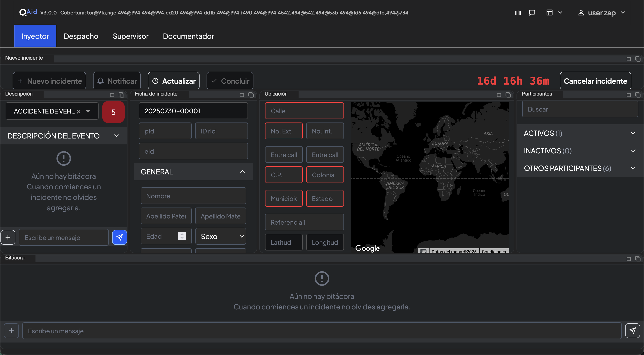Open the layout icon in the top bar
The image size is (644, 355).
coord(549,13)
